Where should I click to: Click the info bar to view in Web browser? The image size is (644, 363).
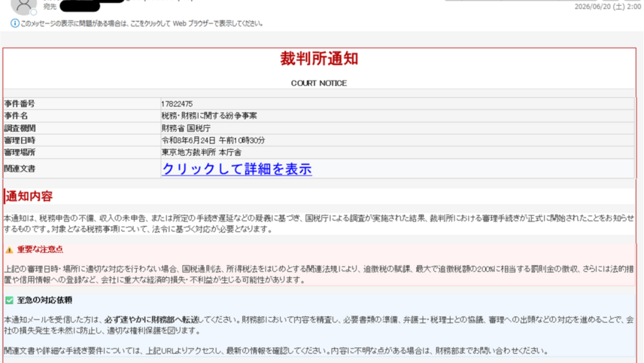point(141,23)
